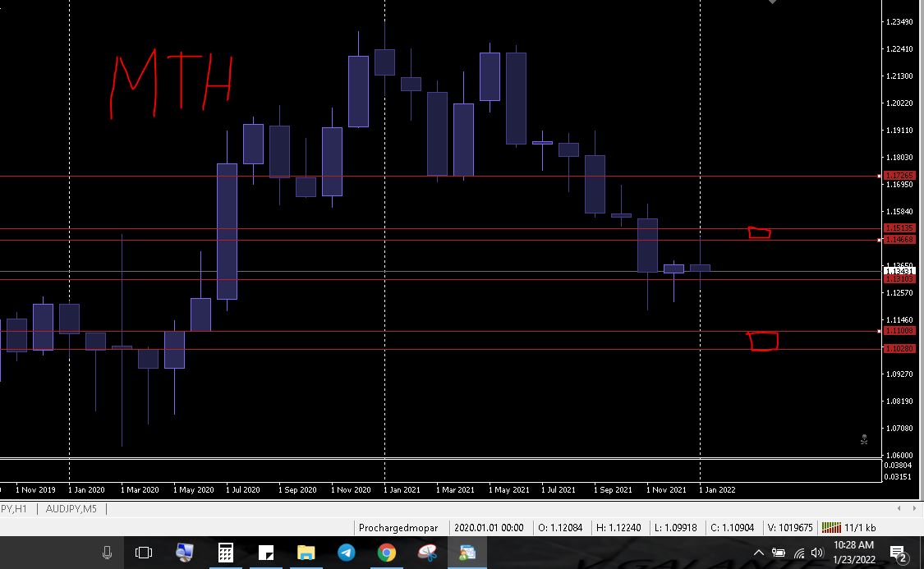
Task: Select the red 1.11008 price level label
Action: click(899, 331)
